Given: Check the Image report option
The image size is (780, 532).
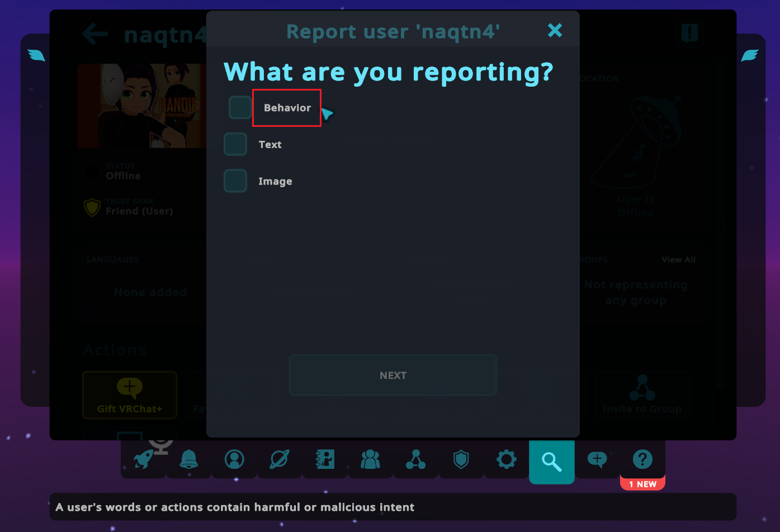Looking at the screenshot, I should click(x=235, y=180).
